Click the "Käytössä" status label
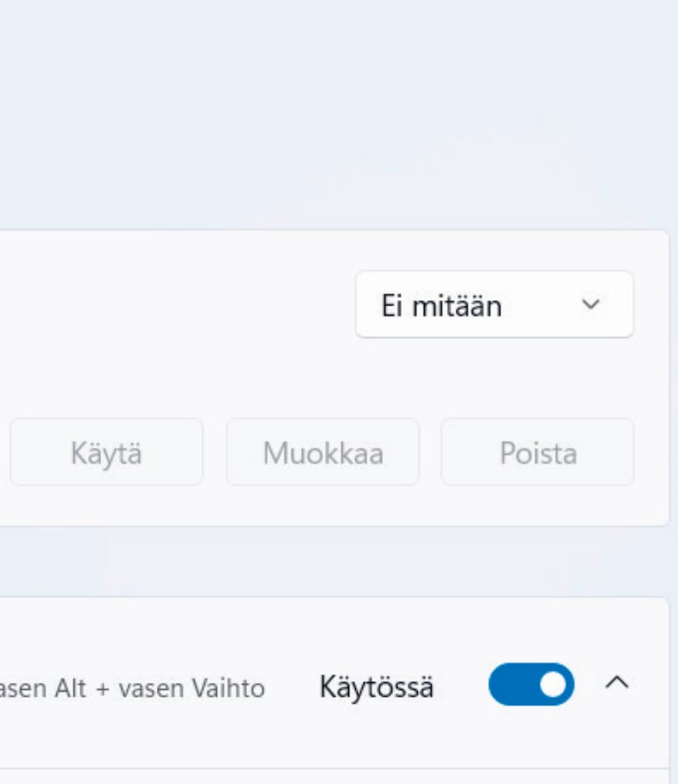Image resolution: width=678 pixels, height=784 pixels. click(x=376, y=687)
